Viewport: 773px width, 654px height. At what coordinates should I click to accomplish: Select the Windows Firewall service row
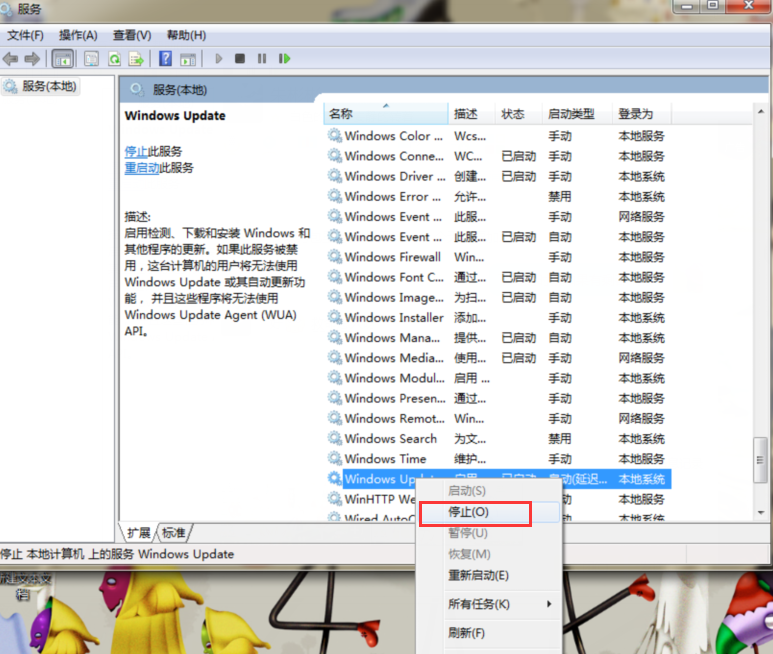[x=497, y=257]
